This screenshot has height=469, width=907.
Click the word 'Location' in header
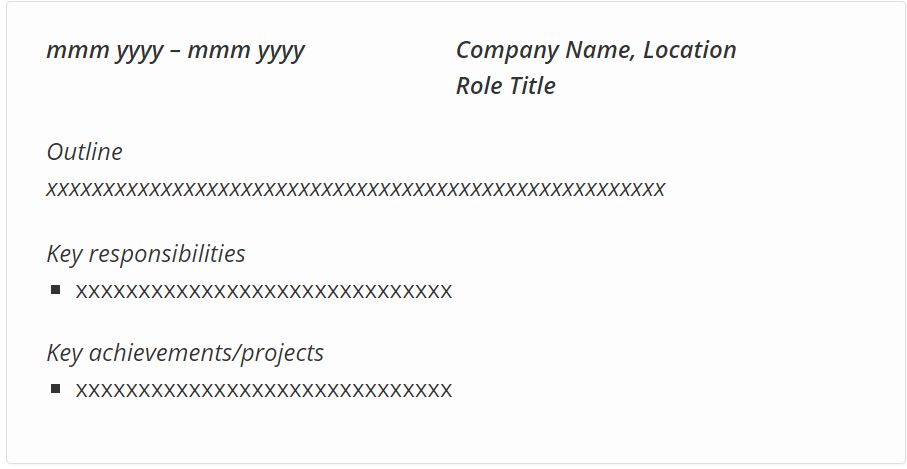click(690, 50)
